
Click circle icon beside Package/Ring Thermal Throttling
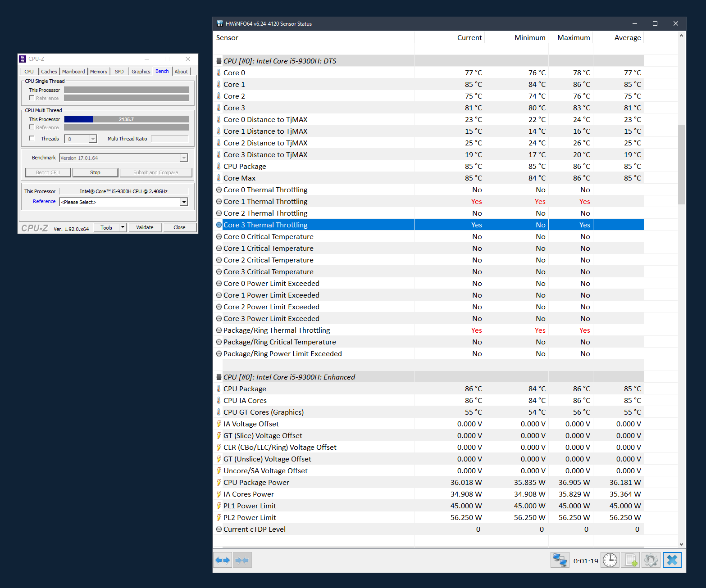(x=219, y=330)
